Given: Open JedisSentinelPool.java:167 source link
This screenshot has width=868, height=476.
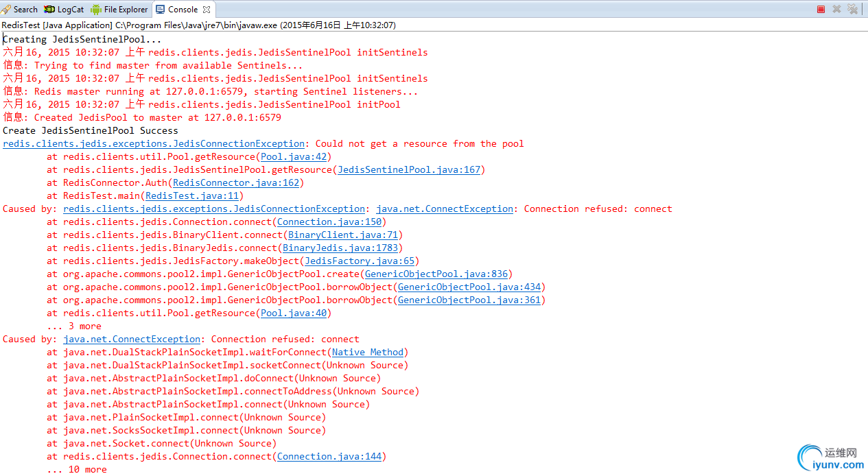Looking at the screenshot, I should pos(409,169).
